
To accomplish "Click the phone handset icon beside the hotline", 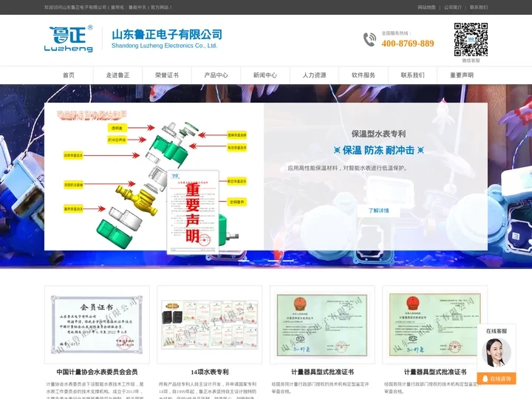I will (369, 39).
